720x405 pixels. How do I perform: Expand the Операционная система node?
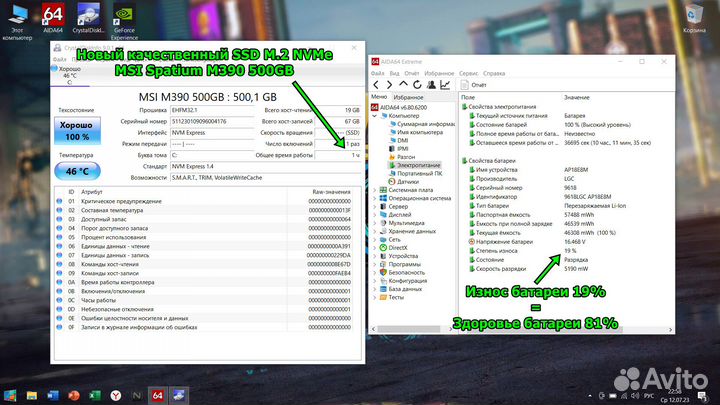(x=374, y=198)
